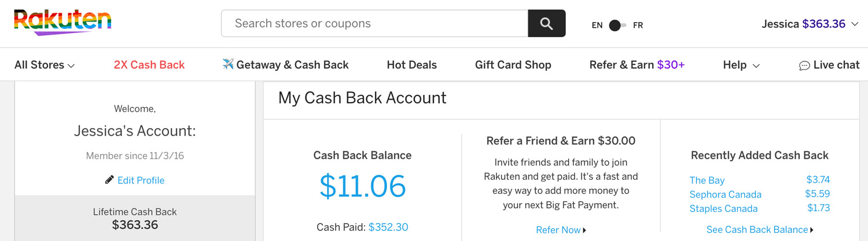This screenshot has height=241, width=868.
Task: Click the Search stores or coupons field
Action: 374,23
